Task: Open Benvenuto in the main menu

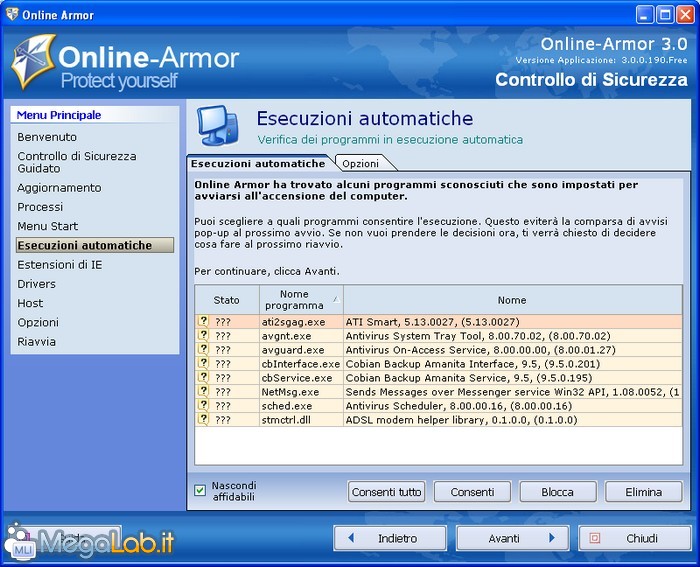Action: tap(47, 137)
